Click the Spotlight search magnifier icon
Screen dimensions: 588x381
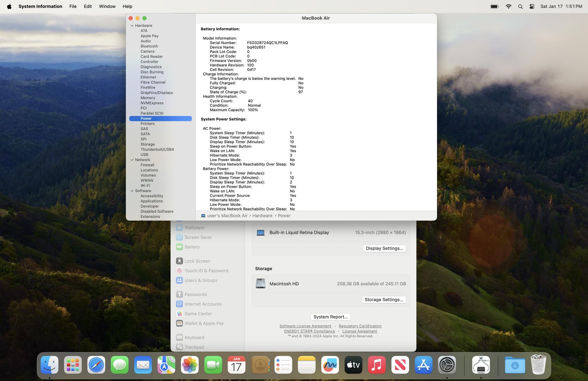click(x=520, y=6)
